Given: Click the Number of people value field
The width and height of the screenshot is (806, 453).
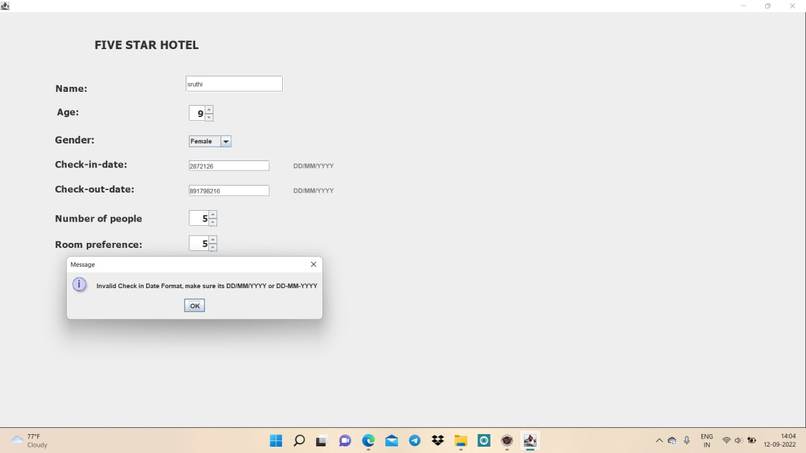Looking at the screenshot, I should (199, 218).
